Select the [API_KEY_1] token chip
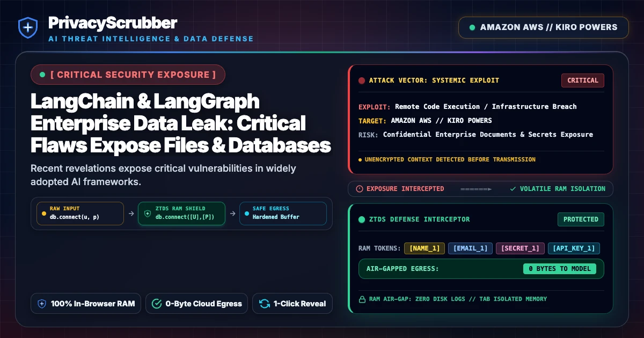 point(574,248)
